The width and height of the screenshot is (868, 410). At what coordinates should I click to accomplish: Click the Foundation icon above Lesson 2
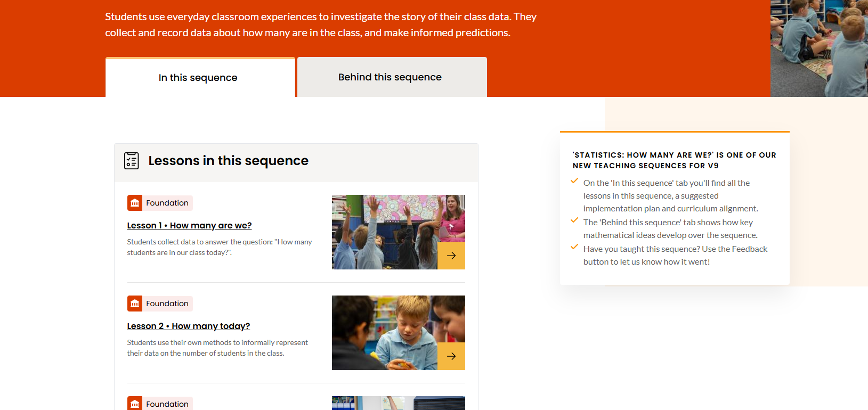tap(135, 304)
